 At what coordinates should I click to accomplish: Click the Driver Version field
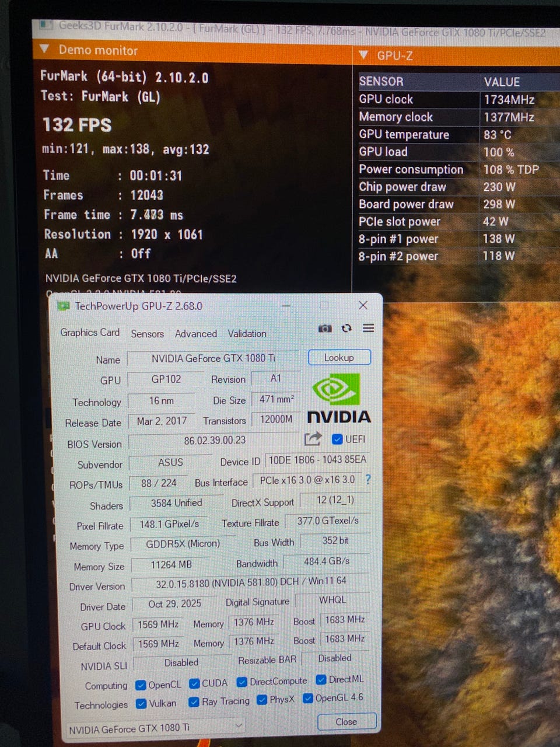251,582
